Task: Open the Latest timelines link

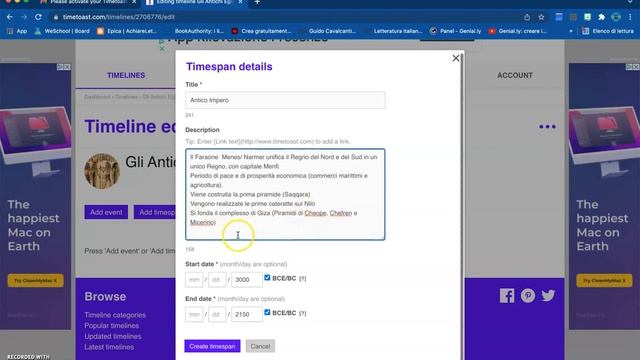Action: click(109, 347)
